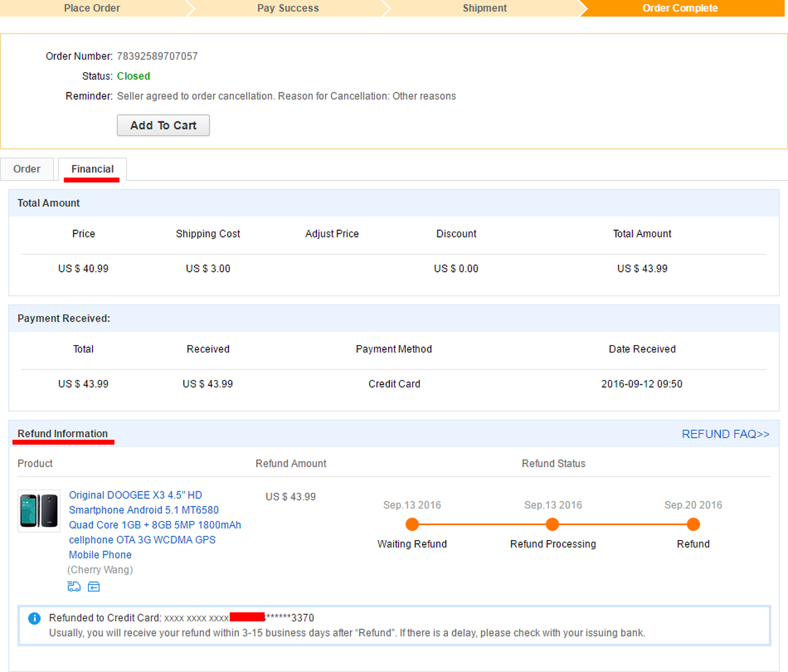Click the DOOGEE phone product thumbnail
The width and height of the screenshot is (788, 672).
39,511
